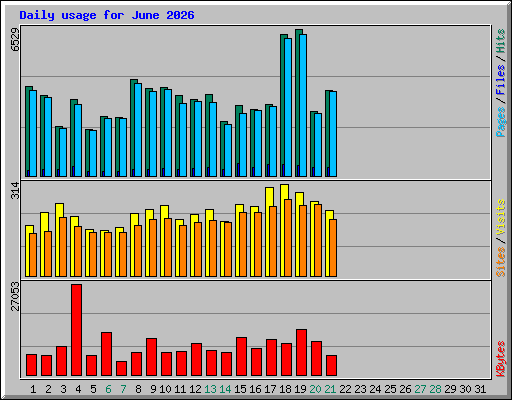512x400 pixels.
Task: Click day 22 on the x-axis
Action: pyautogui.click(x=345, y=389)
